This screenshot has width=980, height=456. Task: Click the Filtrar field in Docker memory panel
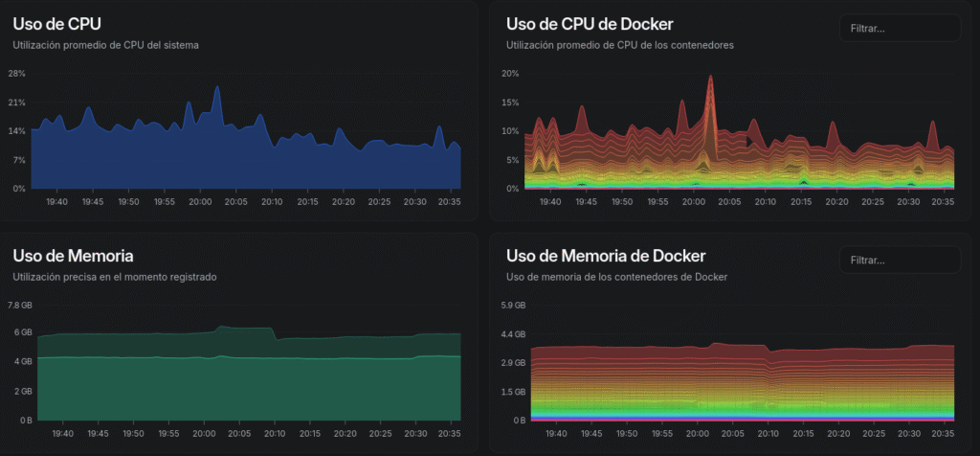tap(899, 260)
